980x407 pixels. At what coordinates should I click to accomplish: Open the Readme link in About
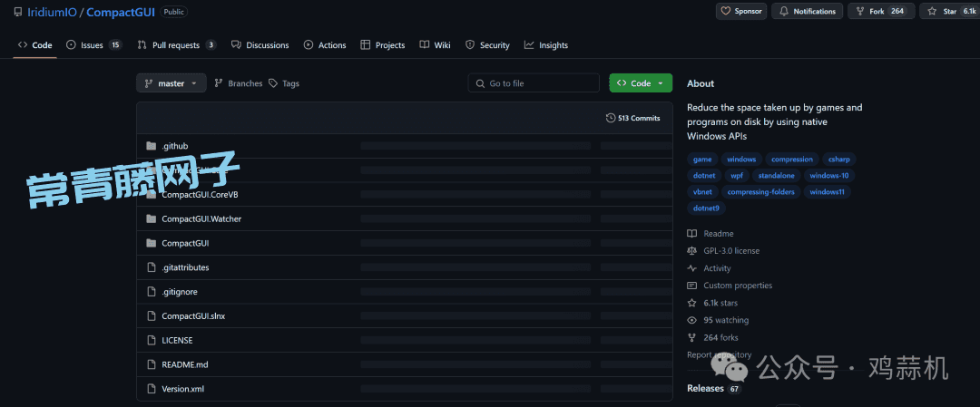coord(710,234)
